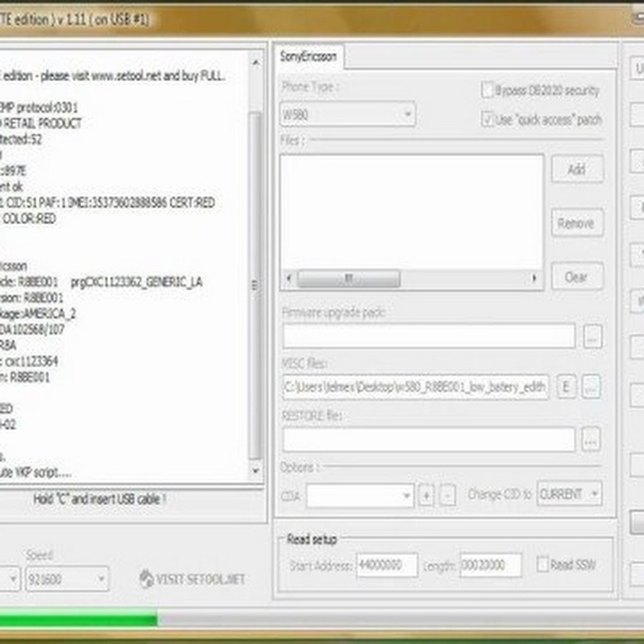Uncheck the Use "quick access" patch option
Image resolution: width=644 pixels, height=644 pixels.
coord(488,119)
